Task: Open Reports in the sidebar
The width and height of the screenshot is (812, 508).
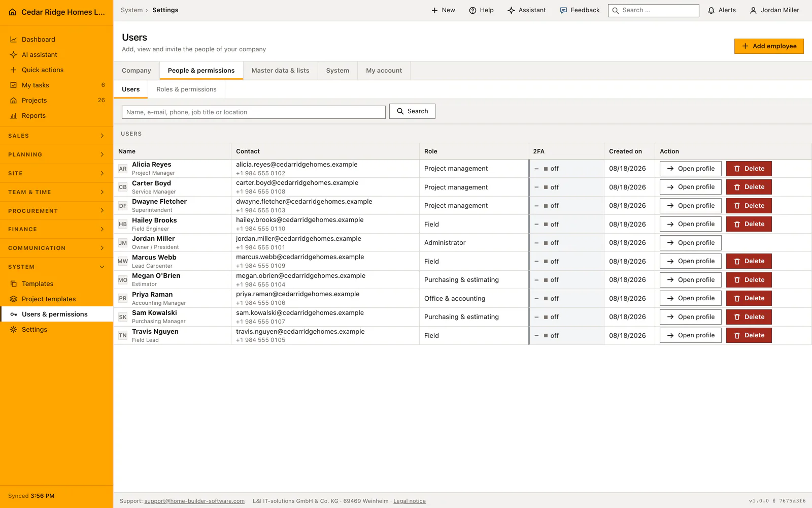Action: click(56, 115)
